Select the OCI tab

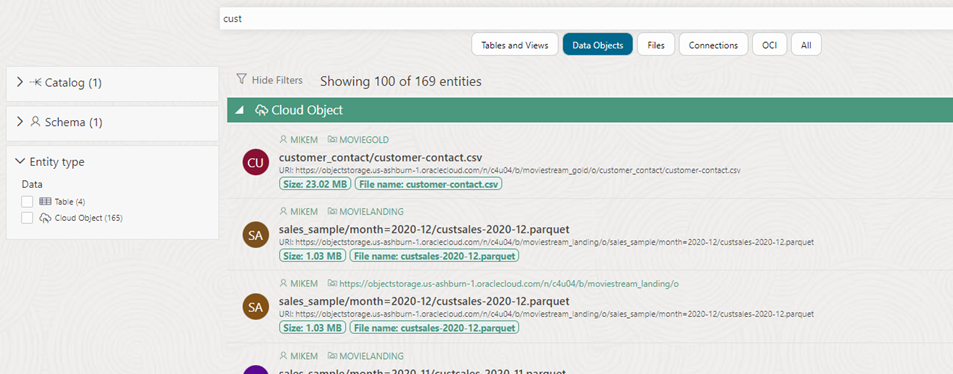pos(769,45)
